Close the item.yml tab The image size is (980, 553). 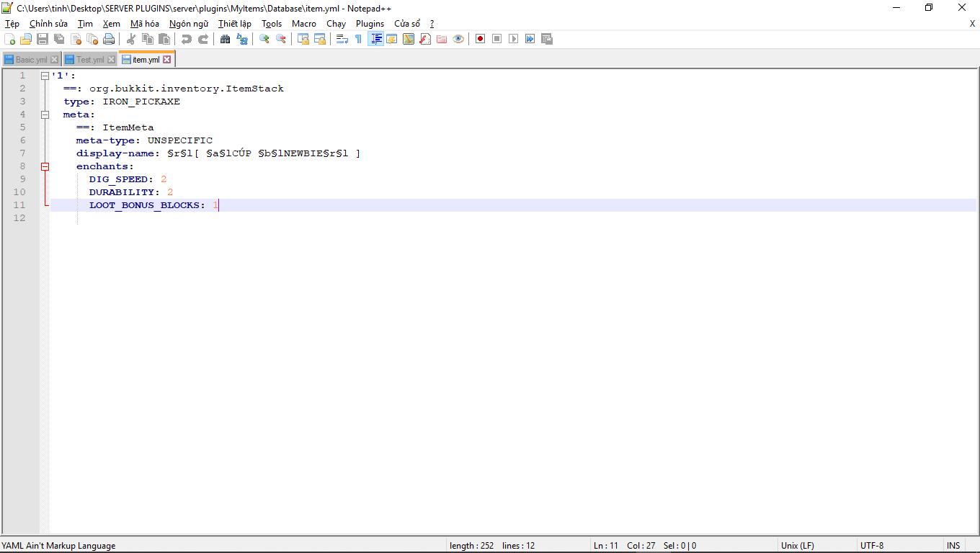pyautogui.click(x=167, y=60)
